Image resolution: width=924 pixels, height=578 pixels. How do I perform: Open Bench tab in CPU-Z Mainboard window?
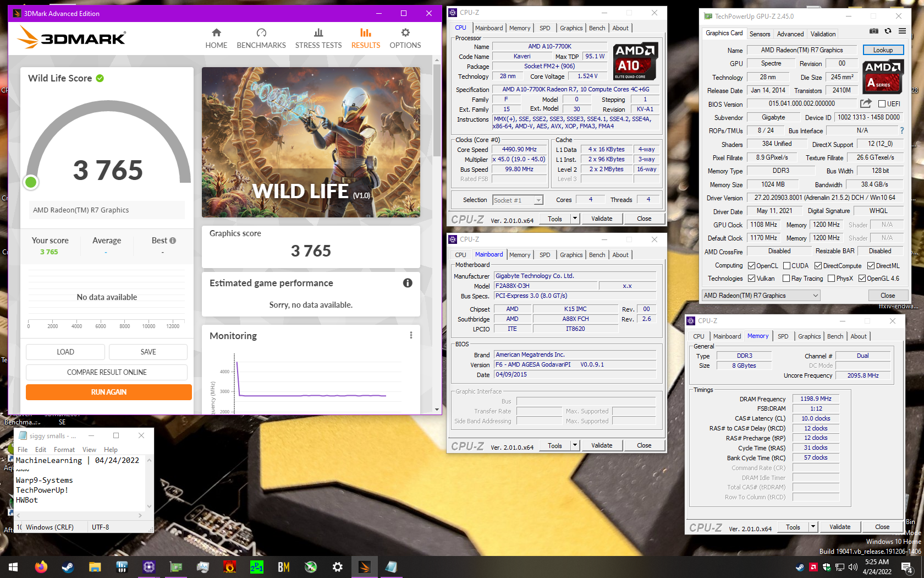tap(597, 255)
